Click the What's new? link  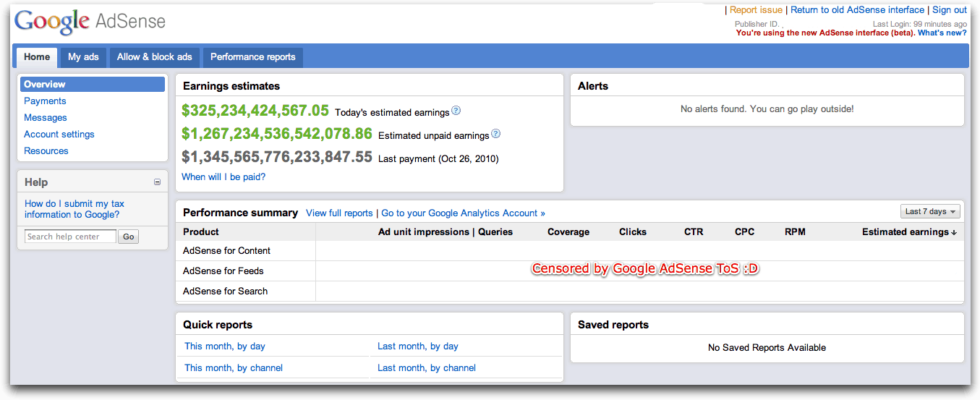click(x=942, y=33)
